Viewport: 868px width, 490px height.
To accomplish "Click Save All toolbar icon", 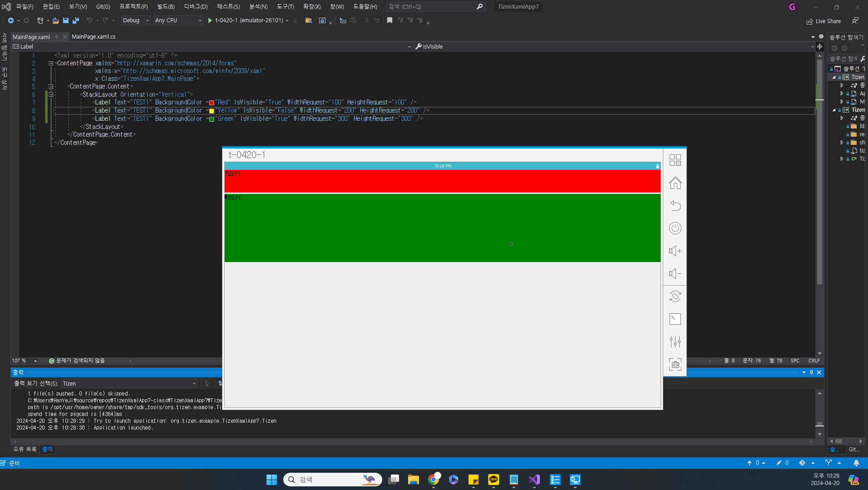I will pyautogui.click(x=76, y=20).
